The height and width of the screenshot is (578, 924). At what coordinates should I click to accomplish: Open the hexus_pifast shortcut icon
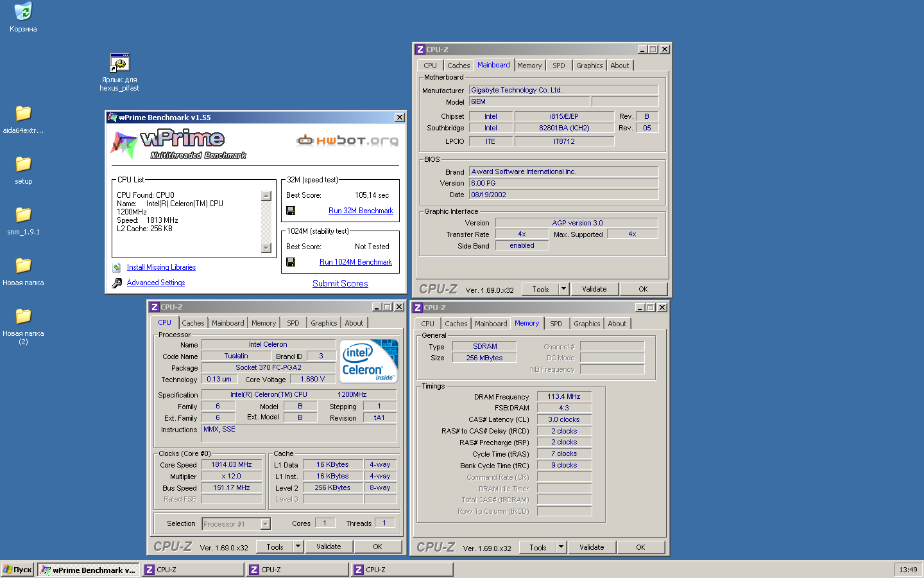pyautogui.click(x=120, y=62)
